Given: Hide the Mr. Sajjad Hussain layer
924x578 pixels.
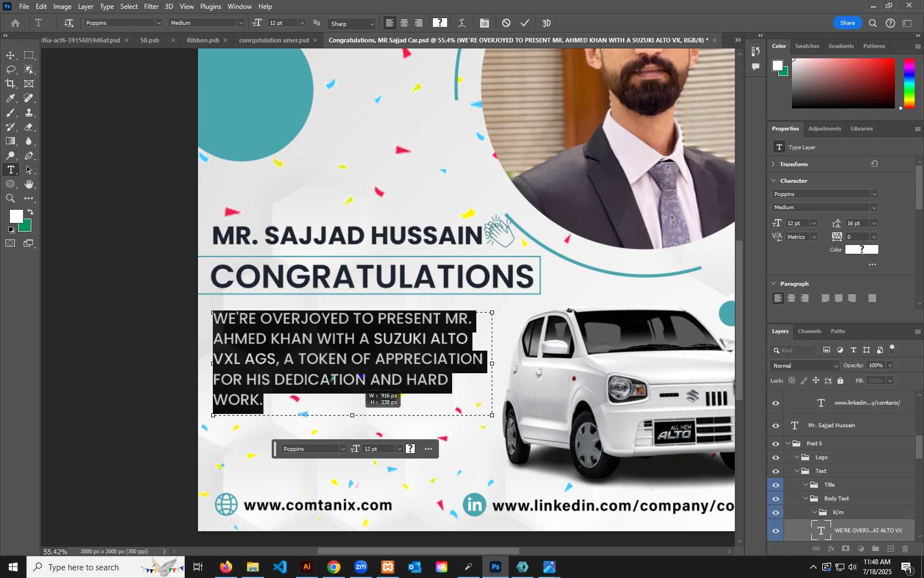Looking at the screenshot, I should tap(776, 426).
